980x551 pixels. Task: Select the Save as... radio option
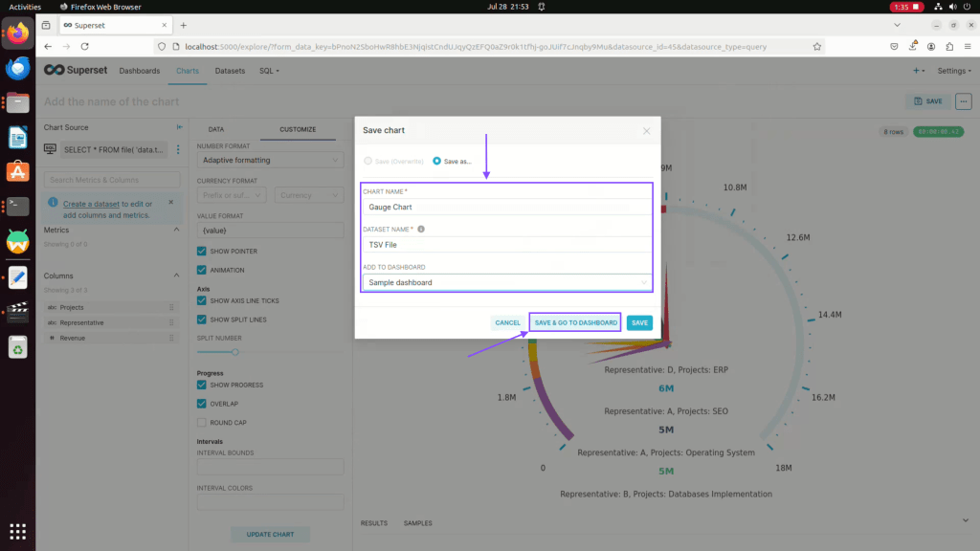pos(437,161)
